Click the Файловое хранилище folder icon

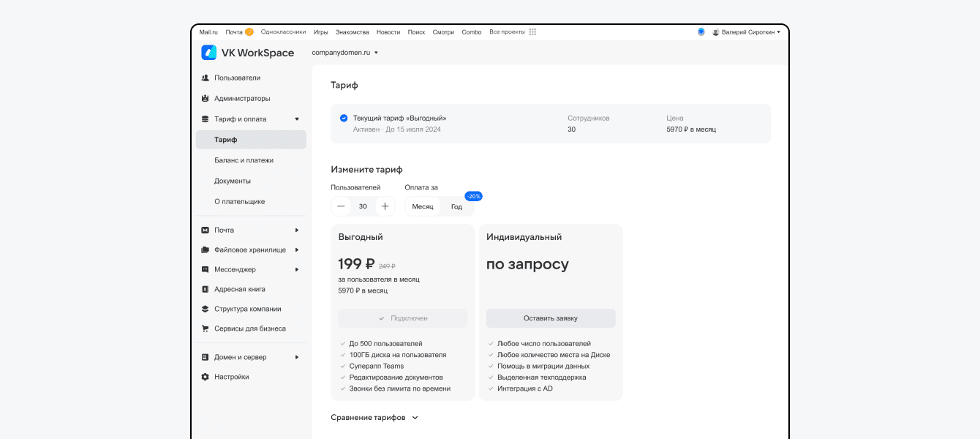point(206,249)
